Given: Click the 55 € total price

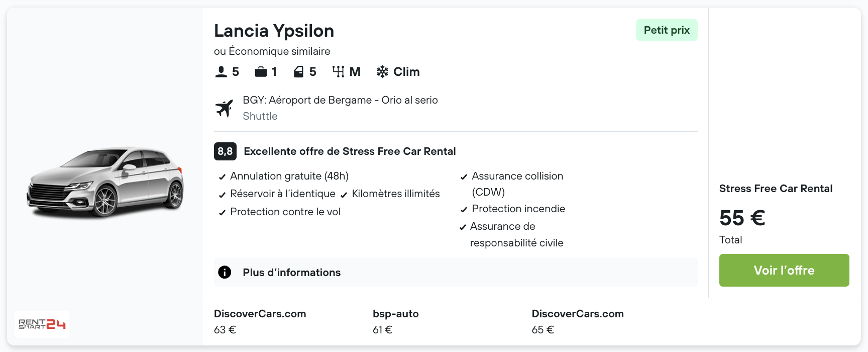Looking at the screenshot, I should point(742,218).
